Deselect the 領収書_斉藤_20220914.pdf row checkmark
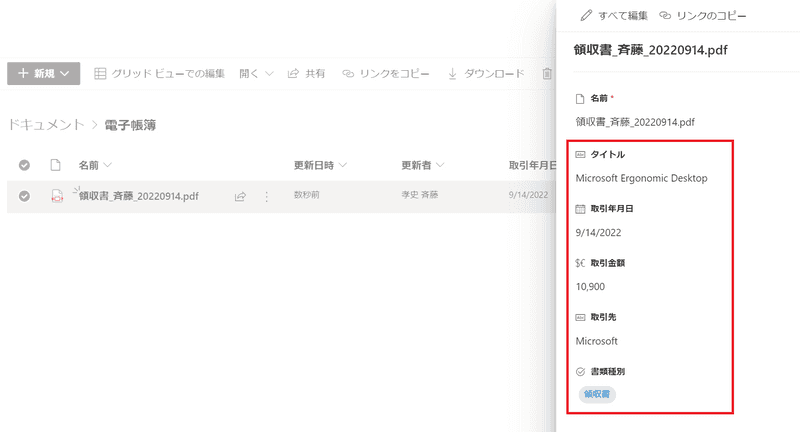The width and height of the screenshot is (800, 432). click(x=24, y=197)
